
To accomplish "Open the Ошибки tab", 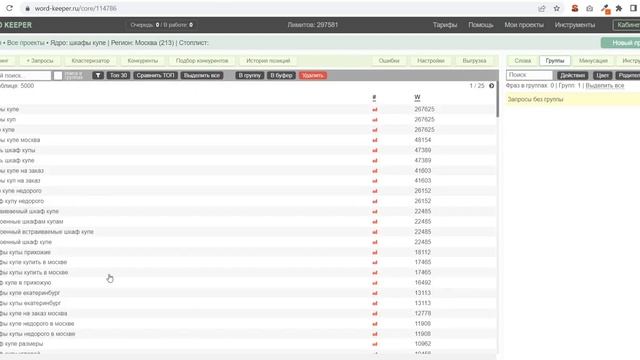I will 389,61.
